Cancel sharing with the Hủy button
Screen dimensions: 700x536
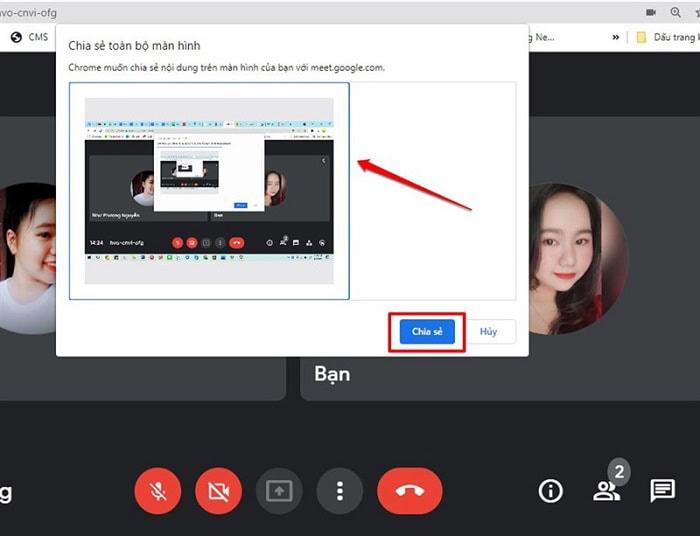(488, 332)
